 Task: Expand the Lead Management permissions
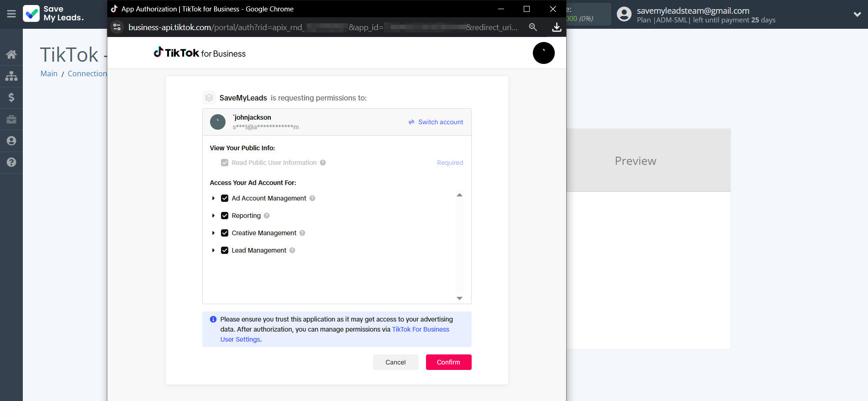tap(213, 250)
